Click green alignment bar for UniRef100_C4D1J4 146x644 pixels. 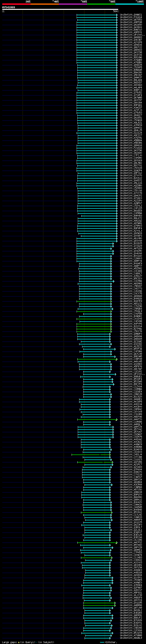point(91,454)
